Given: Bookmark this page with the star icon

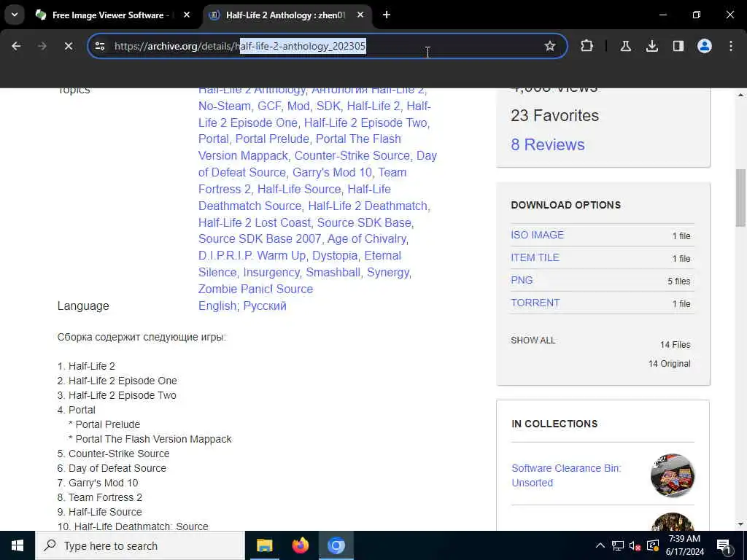Looking at the screenshot, I should click(x=550, y=46).
